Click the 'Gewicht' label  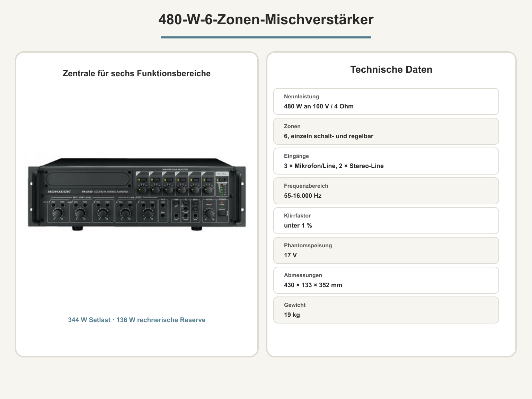pos(295,305)
